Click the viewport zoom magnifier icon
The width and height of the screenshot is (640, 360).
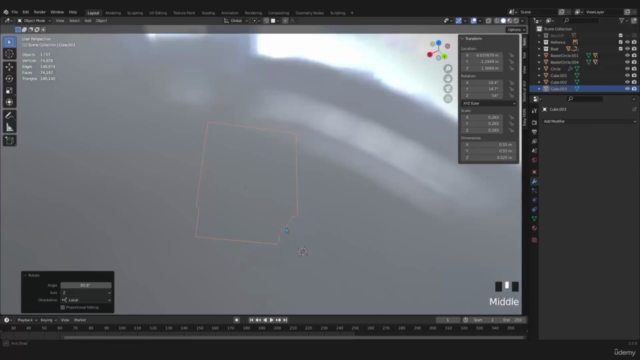pos(448,69)
